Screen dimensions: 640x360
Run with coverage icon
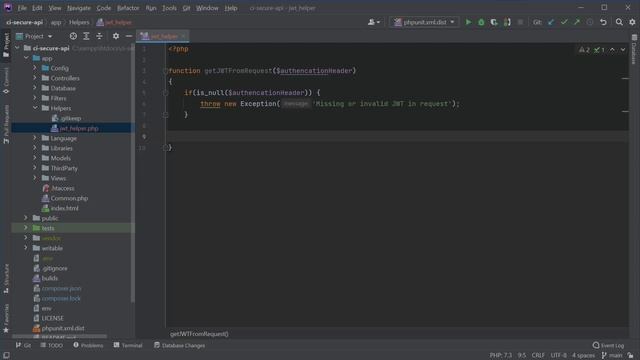494,22
